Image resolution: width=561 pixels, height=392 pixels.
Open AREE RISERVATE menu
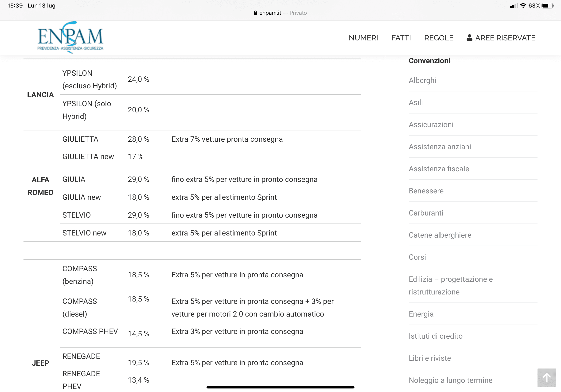tap(505, 38)
